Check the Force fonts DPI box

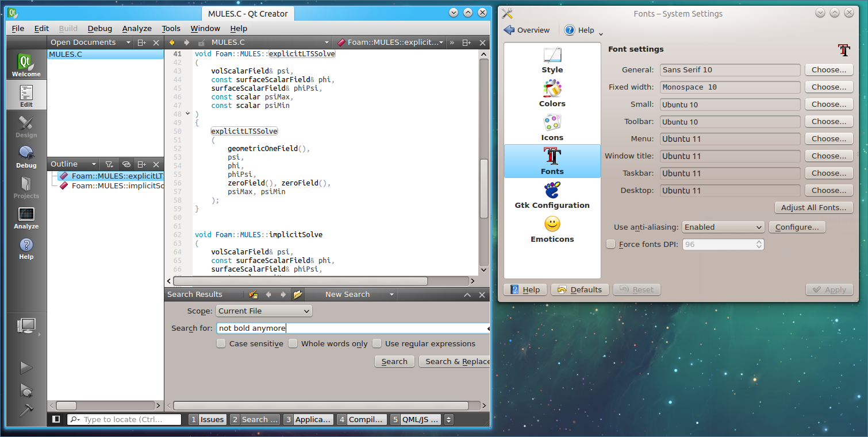coord(611,244)
